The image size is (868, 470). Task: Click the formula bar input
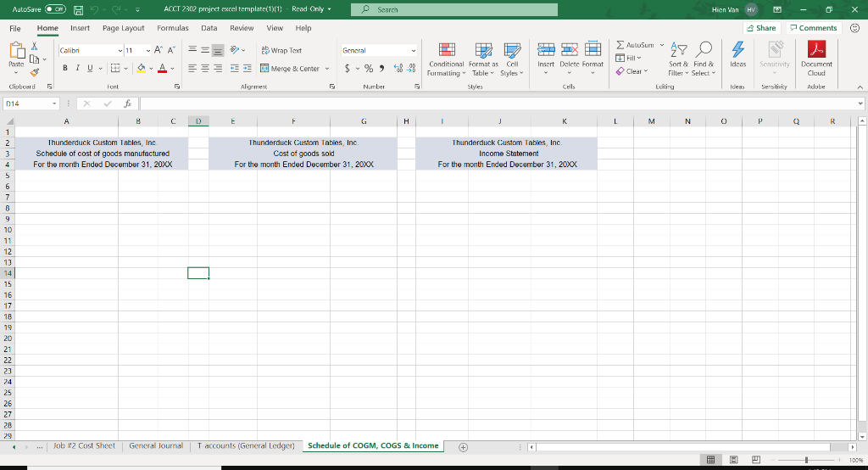[x=498, y=104]
